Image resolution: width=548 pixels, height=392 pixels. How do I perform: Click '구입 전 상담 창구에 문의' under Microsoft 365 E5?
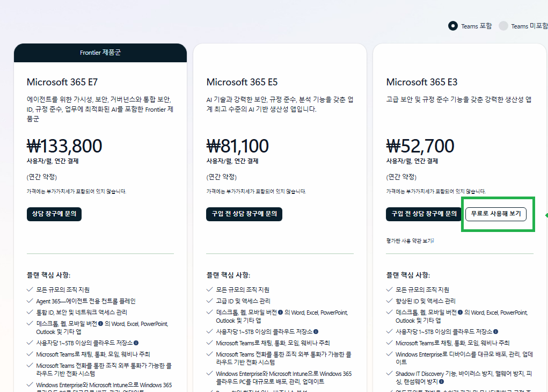(x=244, y=214)
